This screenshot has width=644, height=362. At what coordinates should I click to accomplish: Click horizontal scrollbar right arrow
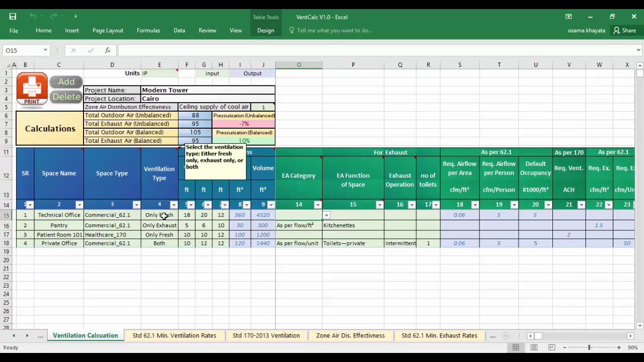[630, 335]
